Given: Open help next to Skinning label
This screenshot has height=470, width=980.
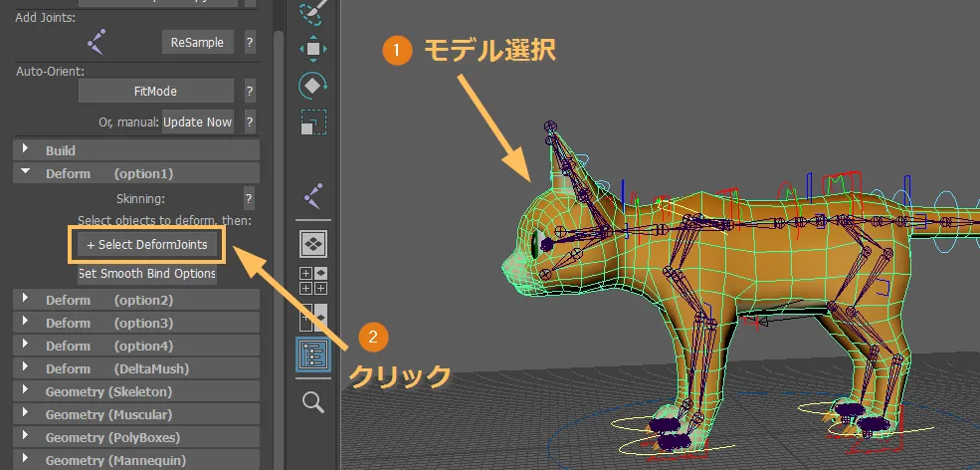Looking at the screenshot, I should pos(250,197).
